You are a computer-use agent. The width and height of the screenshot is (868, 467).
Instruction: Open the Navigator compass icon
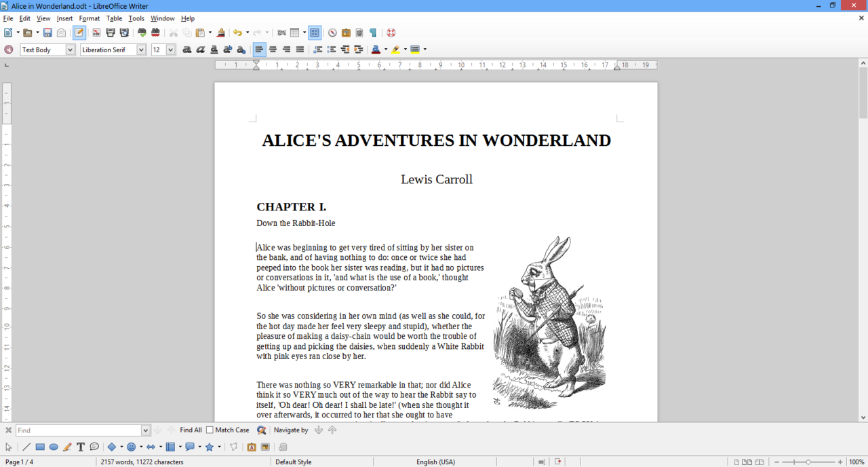click(x=332, y=33)
